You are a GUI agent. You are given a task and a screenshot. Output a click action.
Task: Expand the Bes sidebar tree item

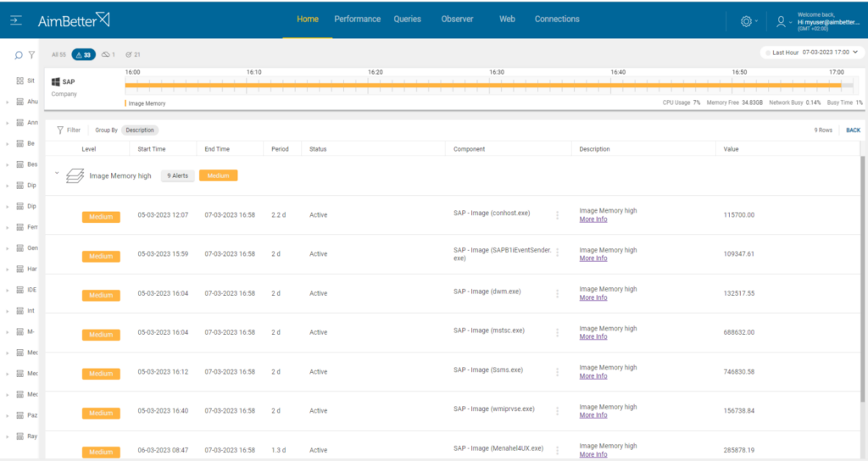[7, 165]
